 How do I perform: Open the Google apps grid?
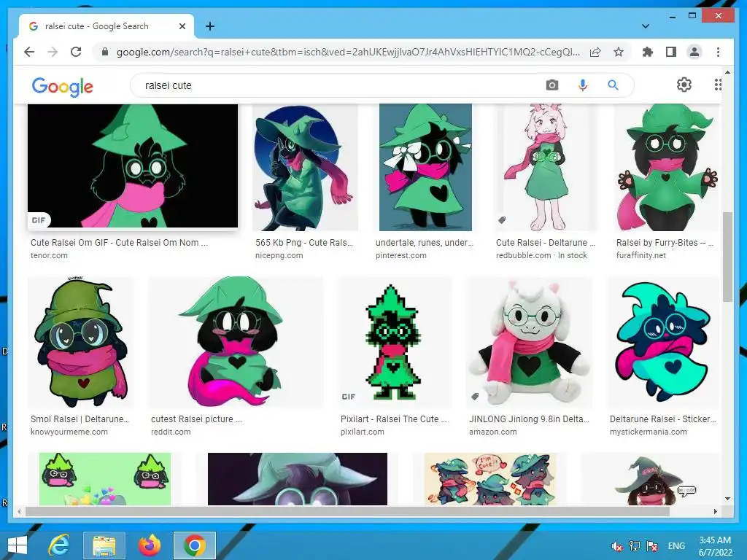(x=718, y=85)
